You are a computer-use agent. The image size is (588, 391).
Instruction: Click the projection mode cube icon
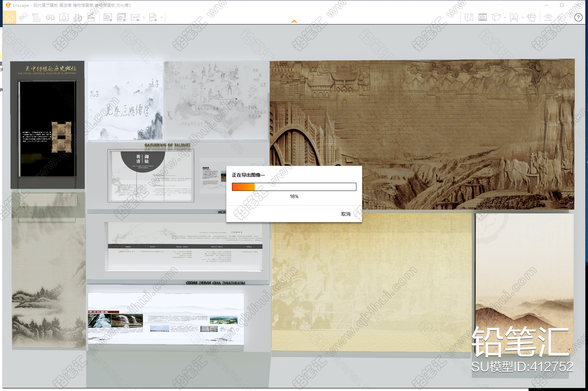[496, 17]
